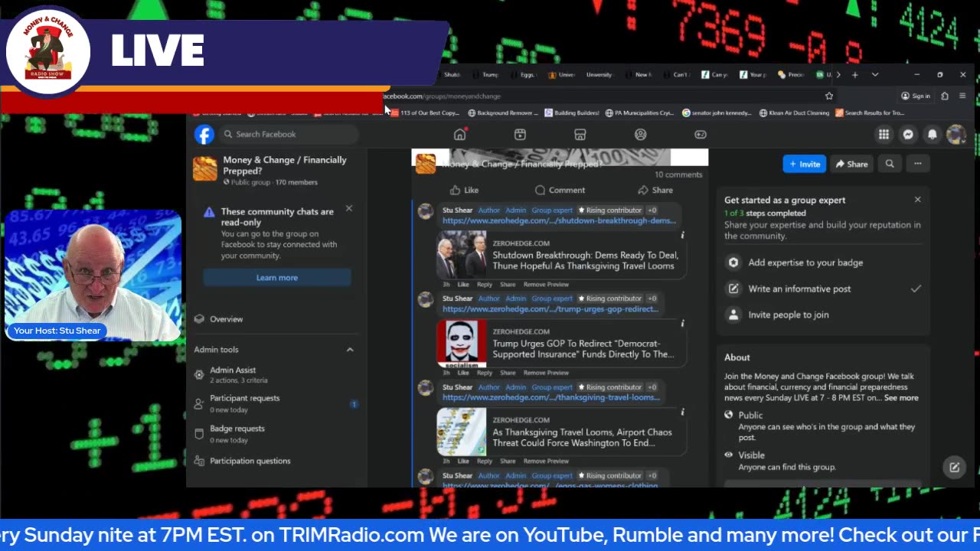Open the browser extensions icon
Screen dimensions: 980x551
tap(945, 96)
